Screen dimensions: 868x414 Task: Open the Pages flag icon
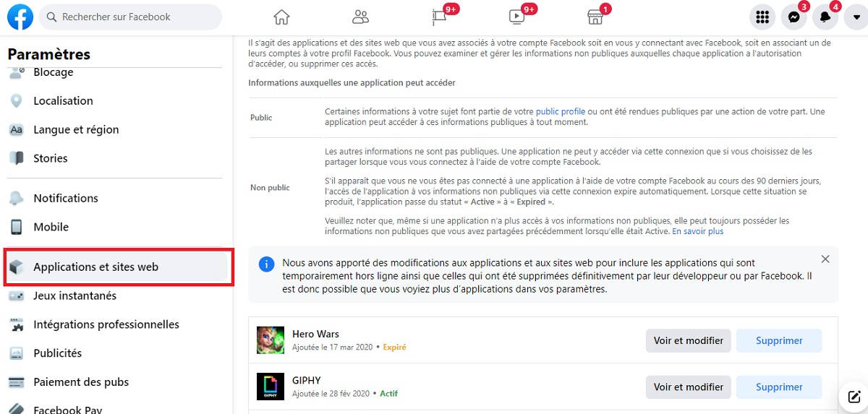(x=439, y=17)
